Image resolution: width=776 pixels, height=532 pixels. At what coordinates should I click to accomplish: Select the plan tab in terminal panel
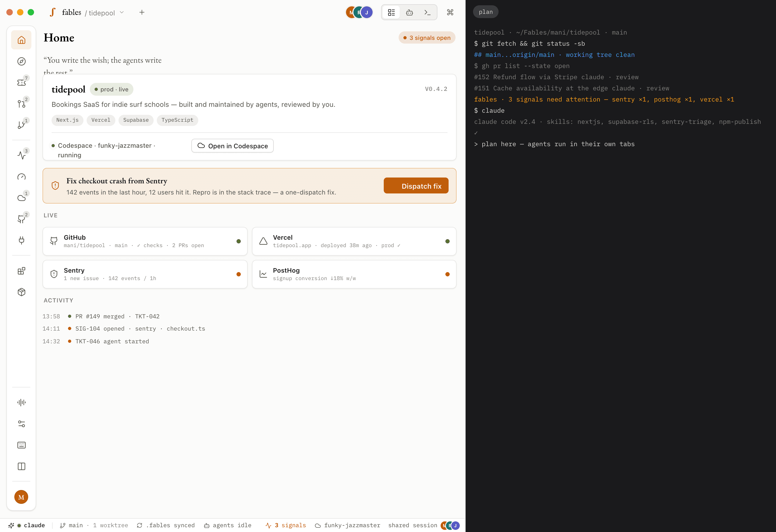click(x=486, y=12)
